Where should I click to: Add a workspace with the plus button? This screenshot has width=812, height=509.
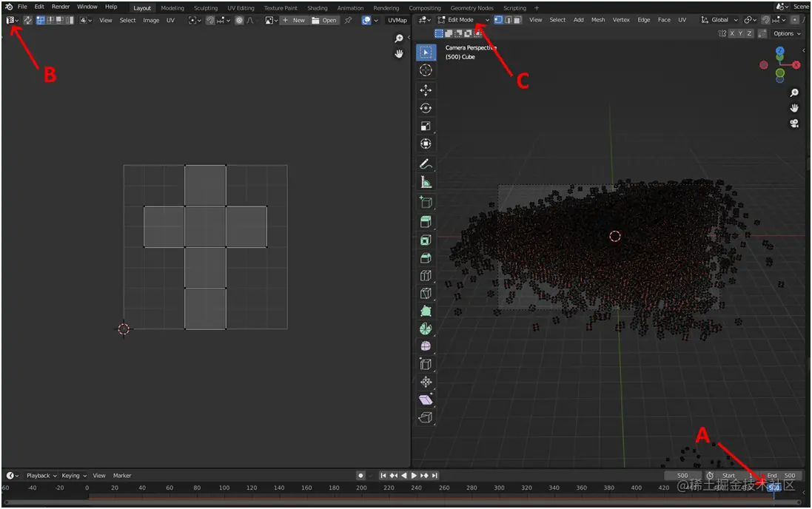pyautogui.click(x=537, y=7)
